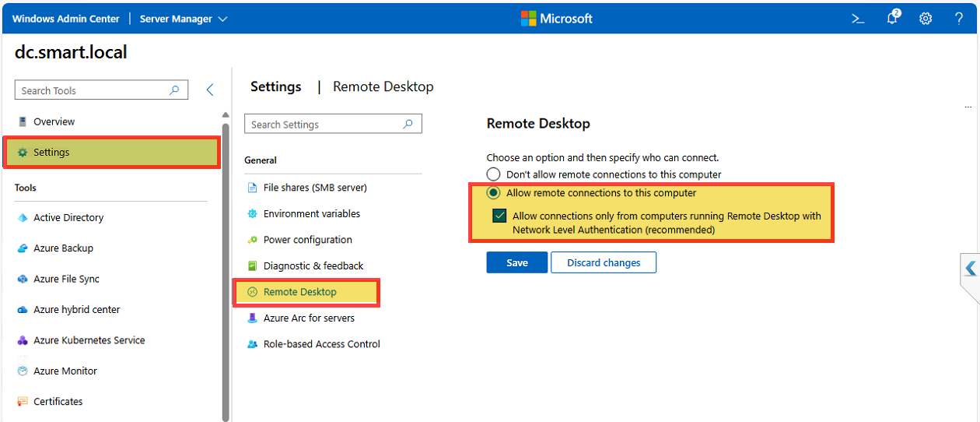Image resolution: width=980 pixels, height=422 pixels.
Task: Click the Settings gear icon in sidebar
Action: (x=23, y=153)
